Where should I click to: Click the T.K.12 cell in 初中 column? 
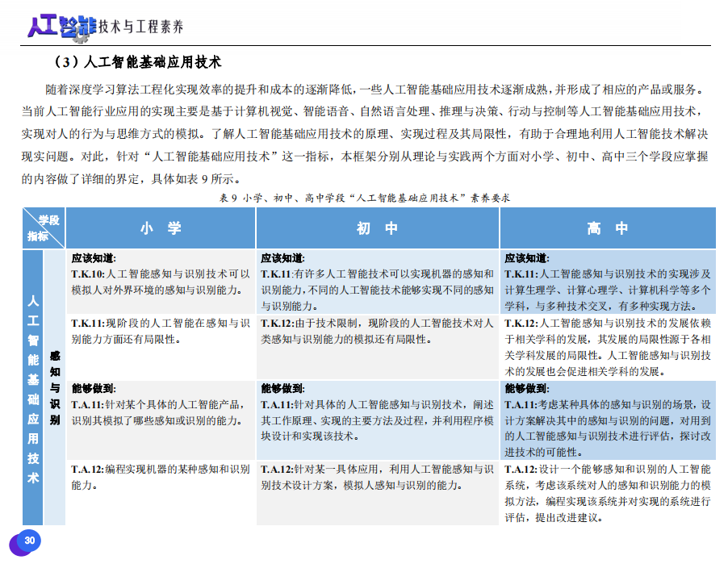point(378,331)
